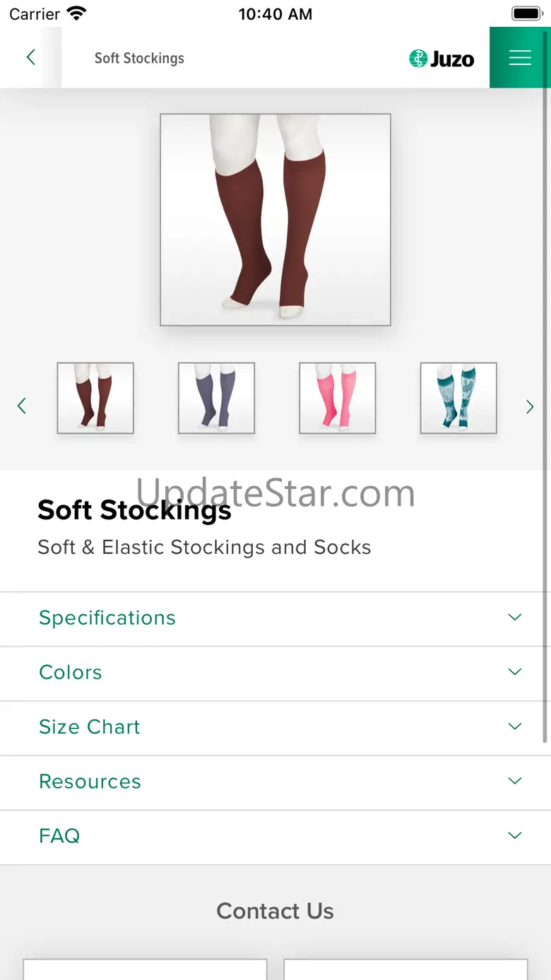Select the teal tie-dye stockings thumbnail
The image size is (551, 980).
(458, 398)
